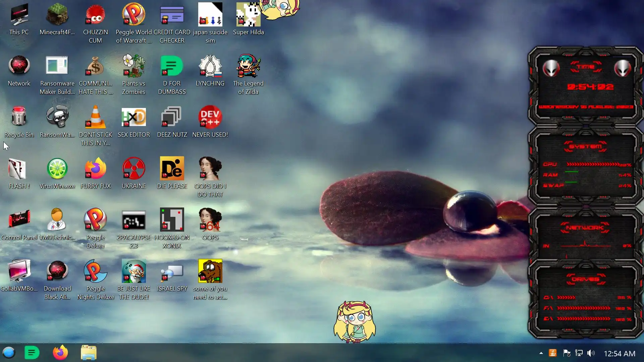This screenshot has width=644, height=362.
Task: Click the VirusWire.exe lime icon
Action: click(x=57, y=169)
